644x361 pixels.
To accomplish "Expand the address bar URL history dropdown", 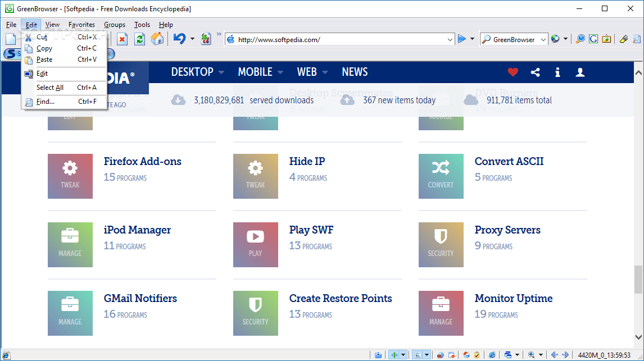I will (450, 39).
